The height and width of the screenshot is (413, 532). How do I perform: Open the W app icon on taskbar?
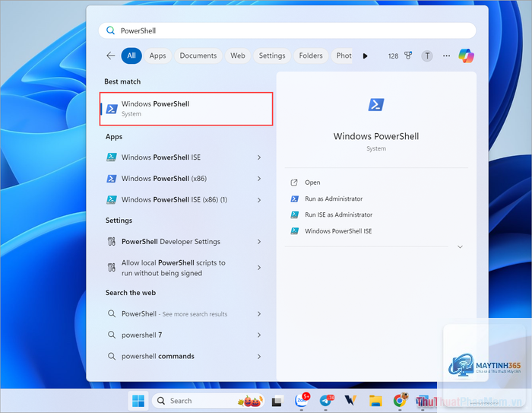[x=350, y=401]
